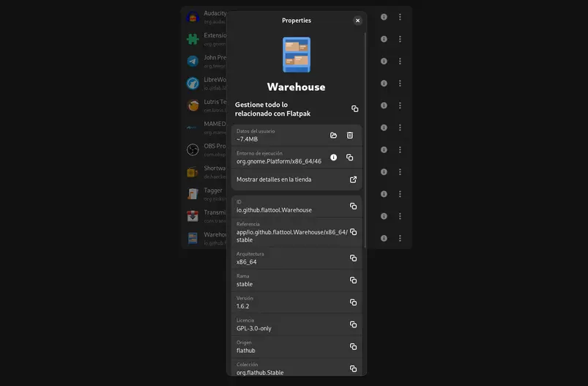The height and width of the screenshot is (386, 588).
Task: Open the three-dot menu for Warehouse row
Action: [x=400, y=238]
